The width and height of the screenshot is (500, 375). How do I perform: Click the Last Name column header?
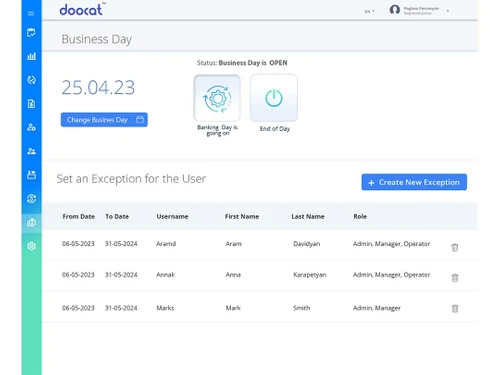[308, 216]
